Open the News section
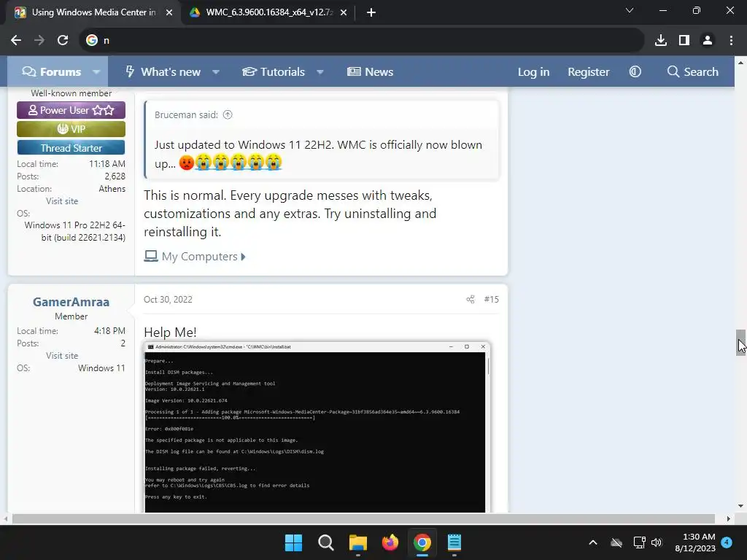This screenshot has width=747, height=560. 370,72
